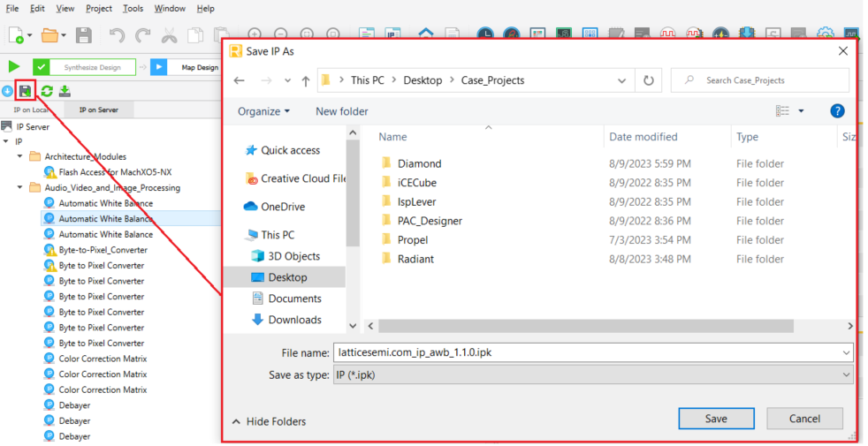Screen dimensions: 868x446
Task: Click the Up one level arrow
Action: point(306,80)
